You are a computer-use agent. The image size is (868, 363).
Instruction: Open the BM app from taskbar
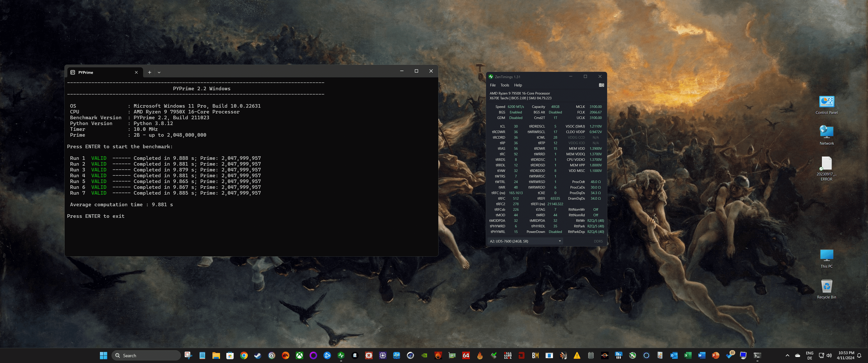click(535, 355)
